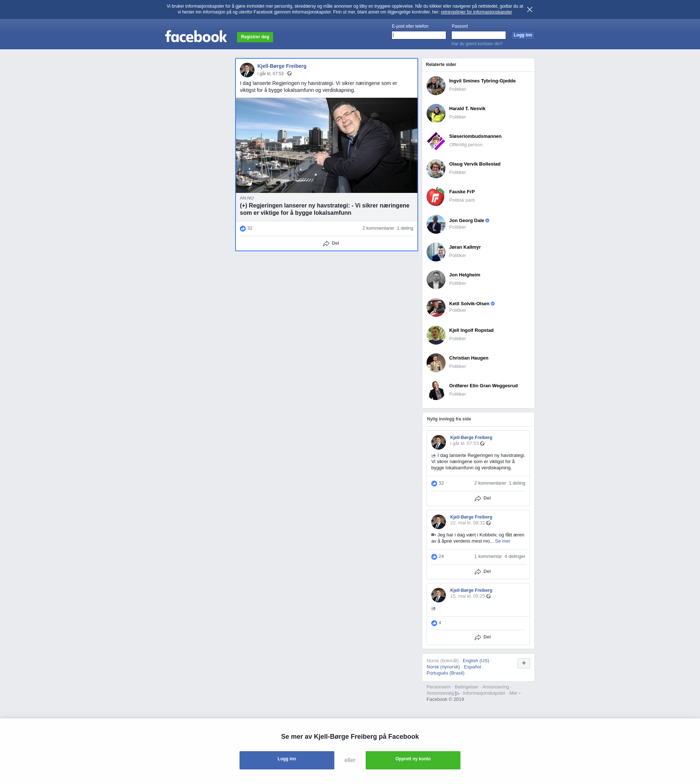Screen dimensions: 700x784
Task: Open retningslinjer for informasjonskapsler link
Action: (476, 12)
